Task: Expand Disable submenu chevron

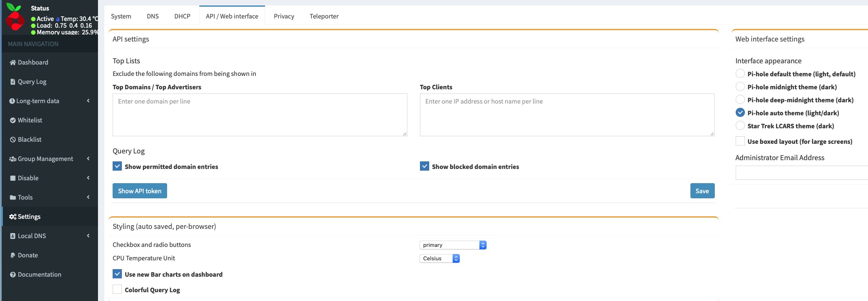Action: pos(88,178)
